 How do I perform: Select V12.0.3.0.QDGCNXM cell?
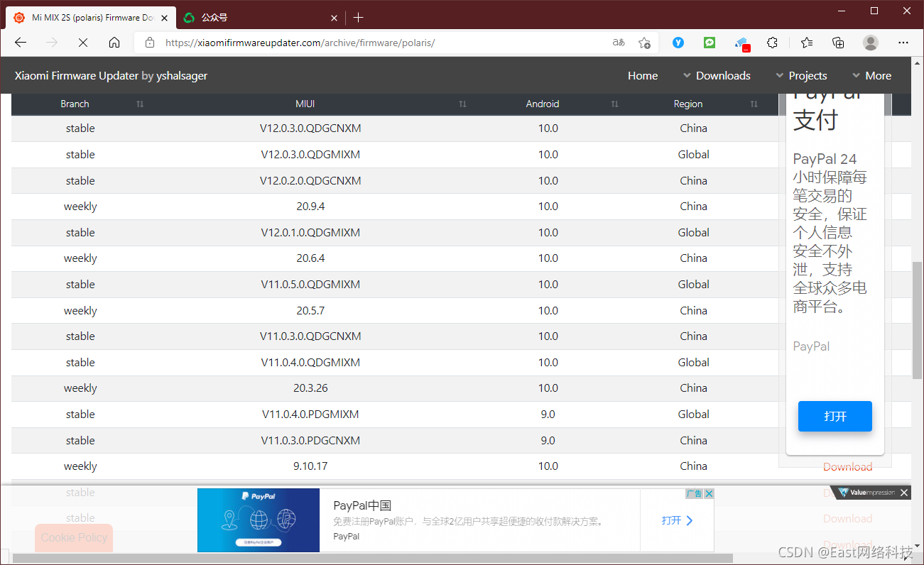click(310, 128)
